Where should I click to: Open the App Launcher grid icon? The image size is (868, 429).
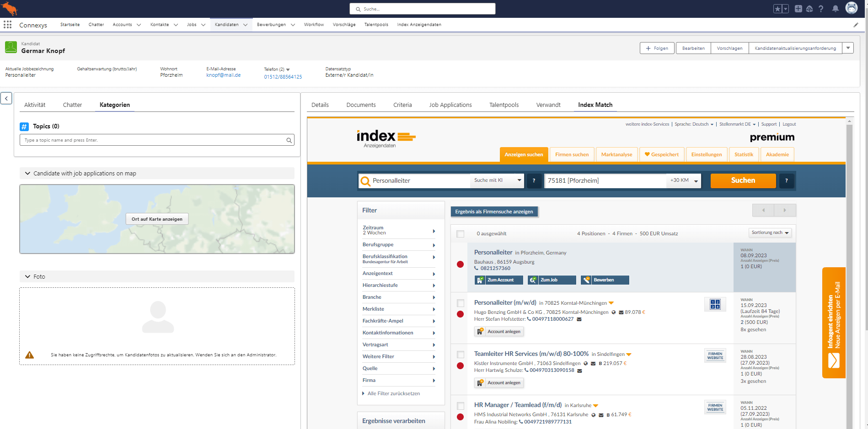click(8, 25)
